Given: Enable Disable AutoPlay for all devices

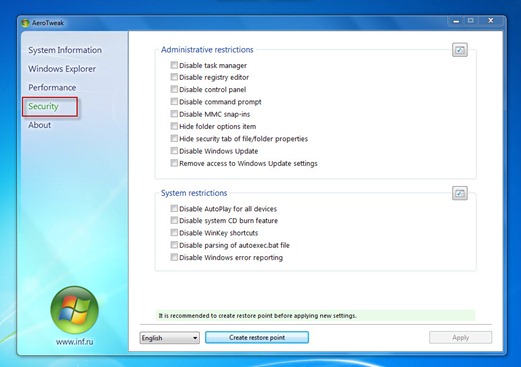Looking at the screenshot, I should coord(174,208).
